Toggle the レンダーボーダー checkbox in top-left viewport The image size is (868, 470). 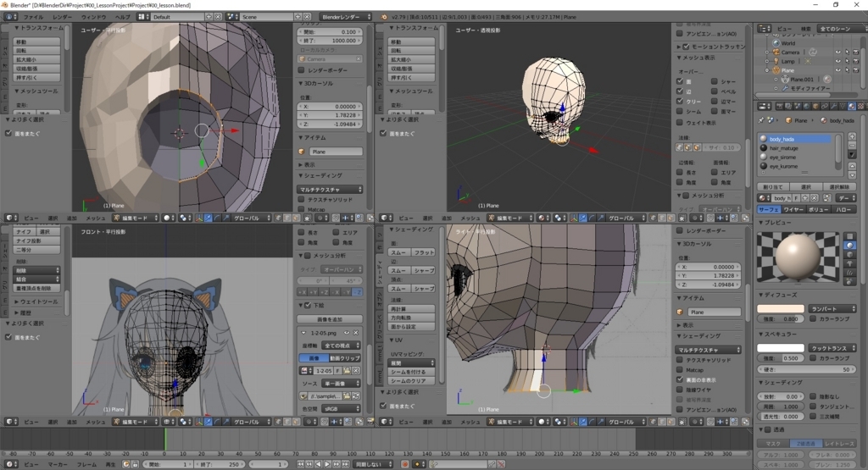click(x=302, y=70)
